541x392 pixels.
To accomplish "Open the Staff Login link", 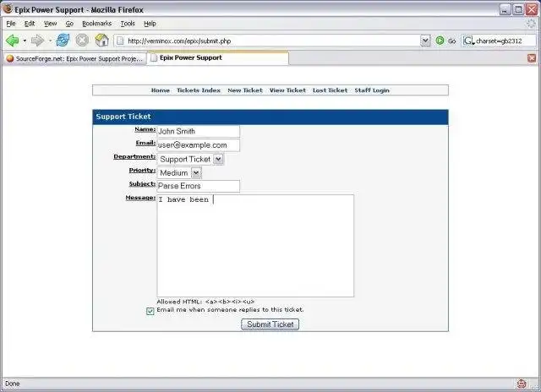I will (372, 90).
